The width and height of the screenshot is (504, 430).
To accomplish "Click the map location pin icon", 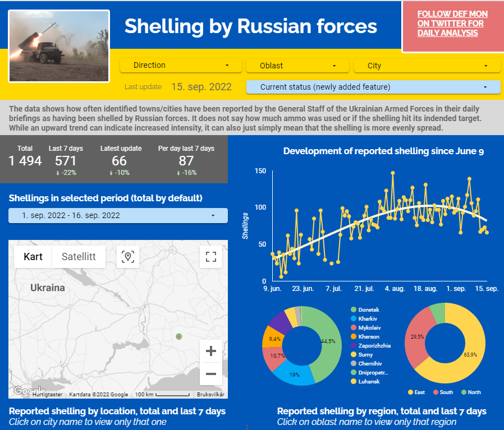I will [x=128, y=257].
